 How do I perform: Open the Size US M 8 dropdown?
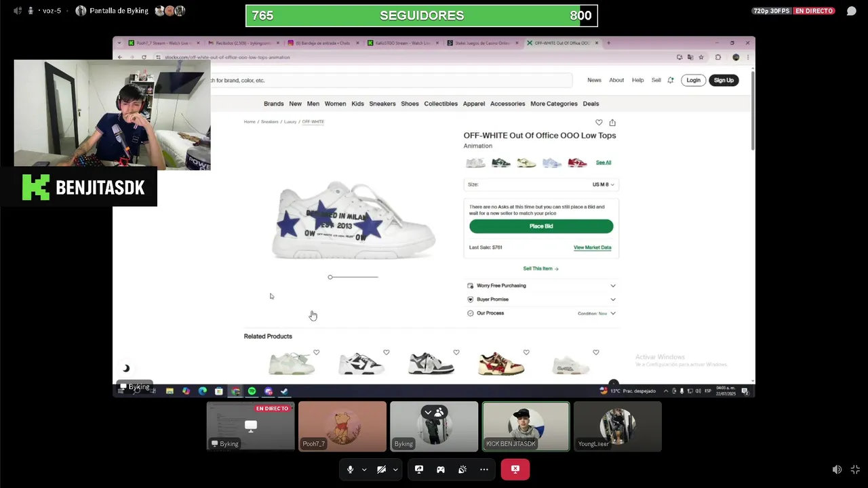click(541, 184)
